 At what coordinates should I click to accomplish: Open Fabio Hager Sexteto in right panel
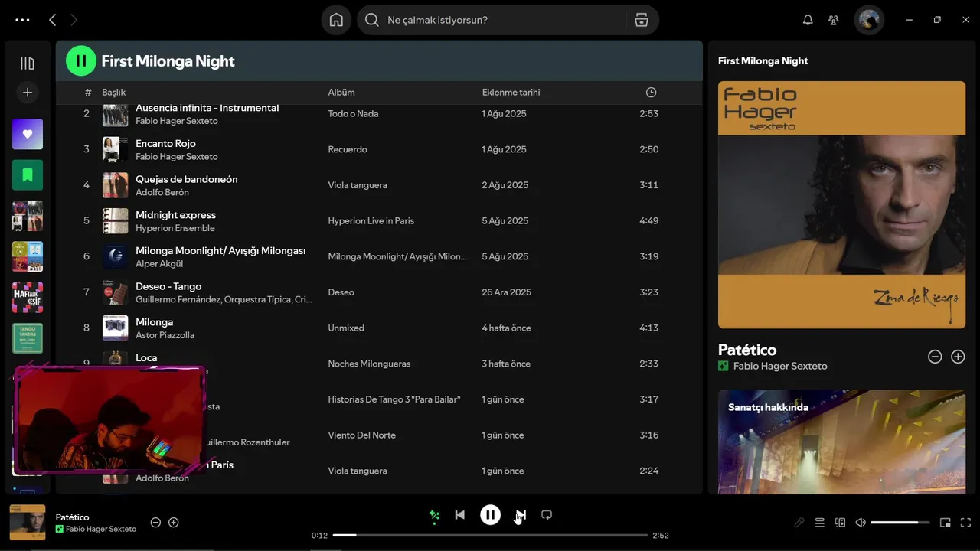tap(780, 366)
